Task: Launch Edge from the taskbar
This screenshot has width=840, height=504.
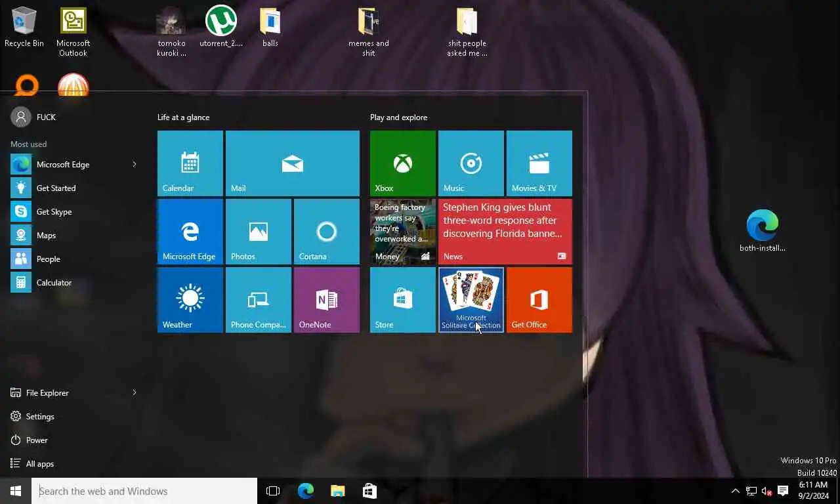Action: [306, 491]
